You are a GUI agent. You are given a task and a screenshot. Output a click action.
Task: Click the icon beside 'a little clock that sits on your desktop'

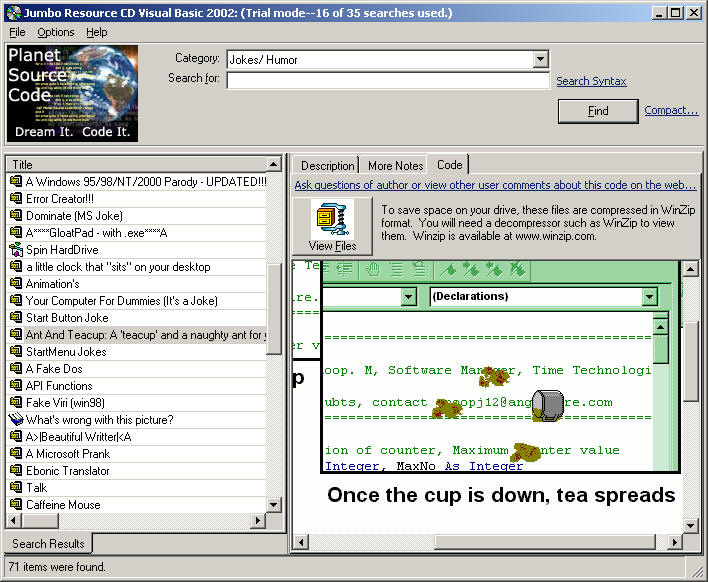click(x=16, y=266)
